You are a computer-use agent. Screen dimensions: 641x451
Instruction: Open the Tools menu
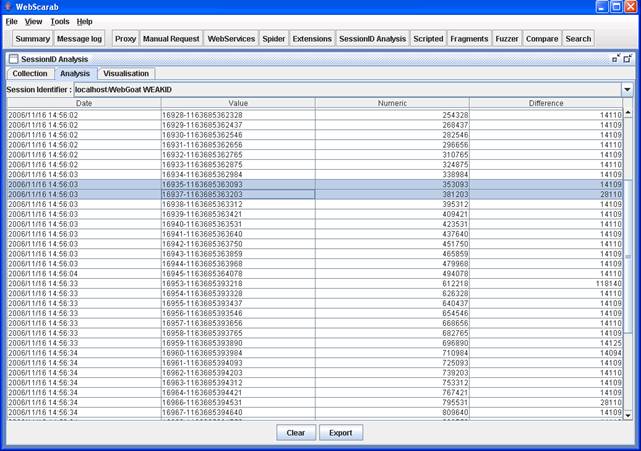(x=60, y=21)
